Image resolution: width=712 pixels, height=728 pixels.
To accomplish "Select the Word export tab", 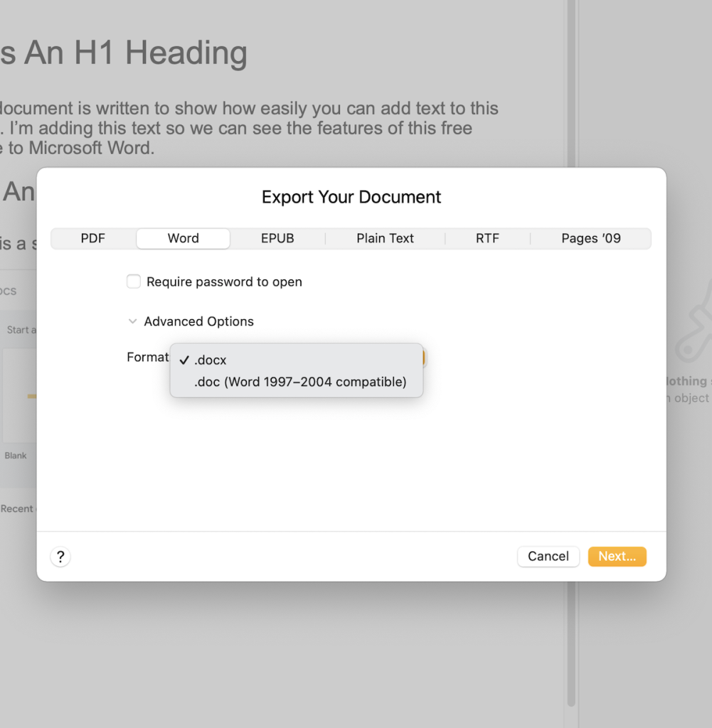I will tap(183, 238).
